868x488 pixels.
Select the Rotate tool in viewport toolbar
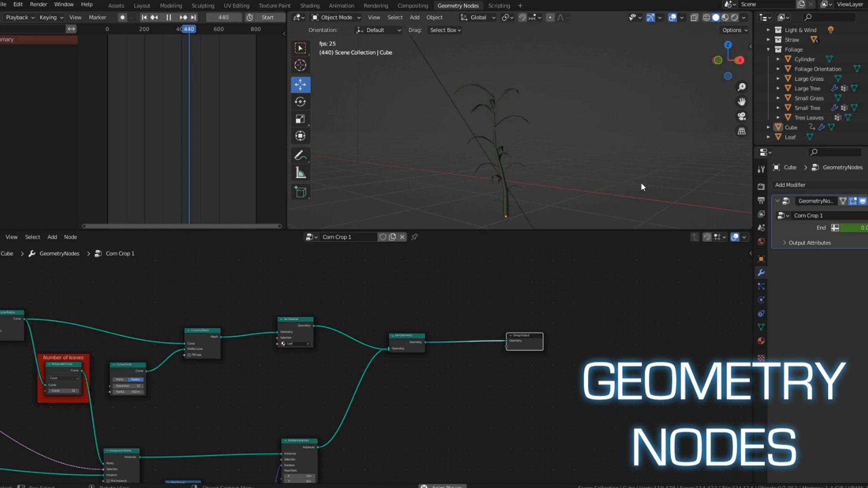coord(301,101)
